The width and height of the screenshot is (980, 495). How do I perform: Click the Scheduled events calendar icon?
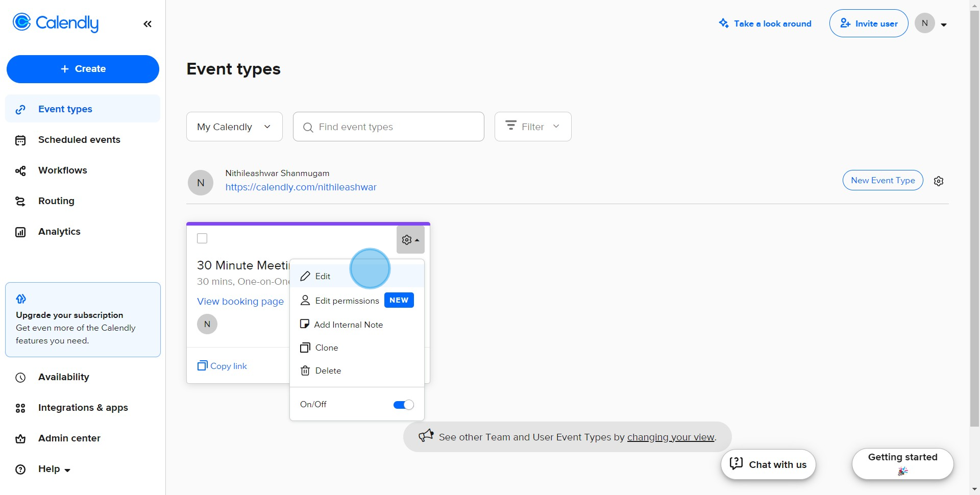(x=20, y=140)
